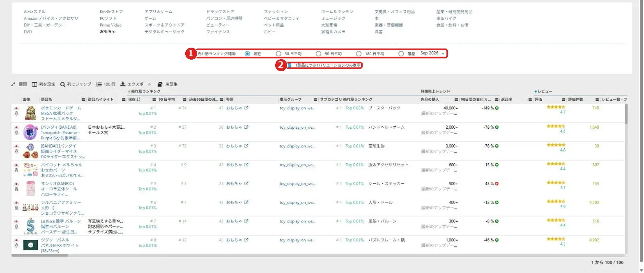This screenshot has height=273, width=644.
Task: Change the 100 行 row count
Action: point(106,84)
